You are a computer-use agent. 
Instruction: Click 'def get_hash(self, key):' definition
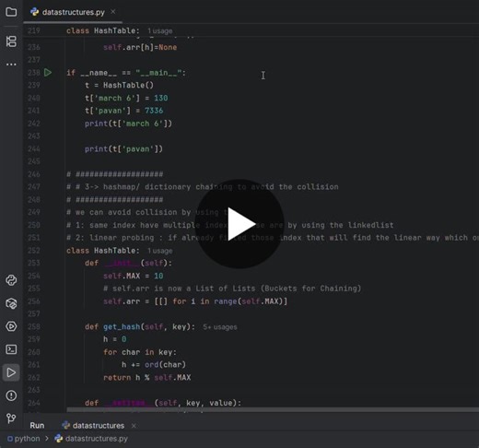coord(140,326)
